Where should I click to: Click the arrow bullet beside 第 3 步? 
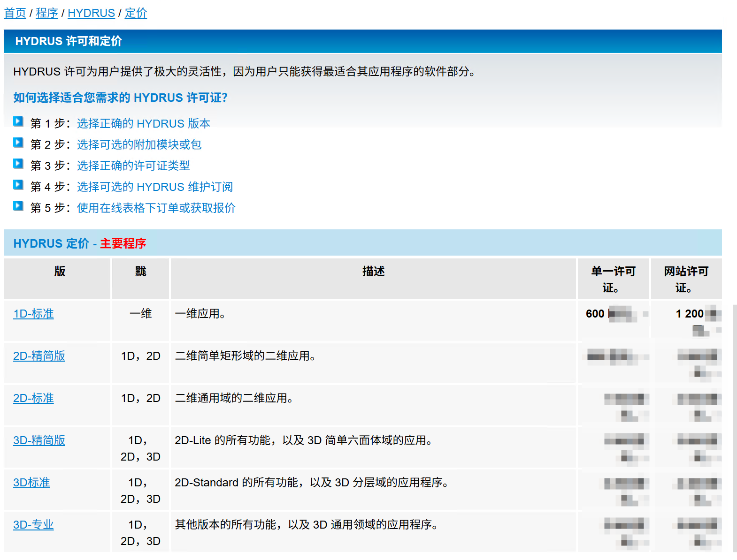pyautogui.click(x=18, y=164)
